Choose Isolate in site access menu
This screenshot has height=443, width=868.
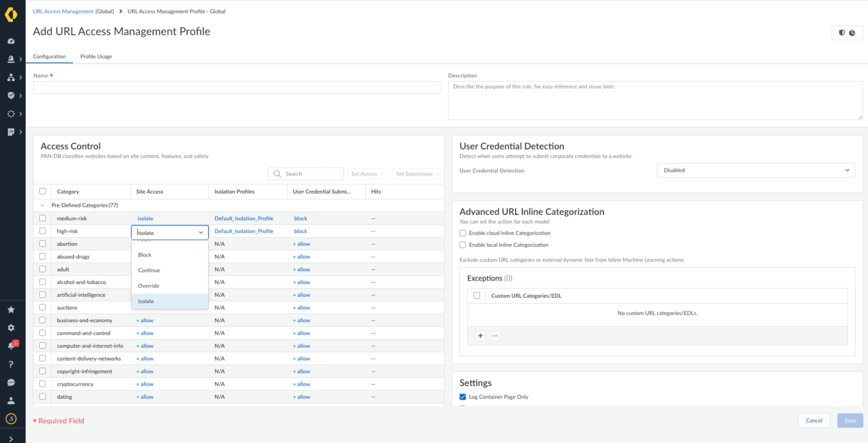click(170, 301)
